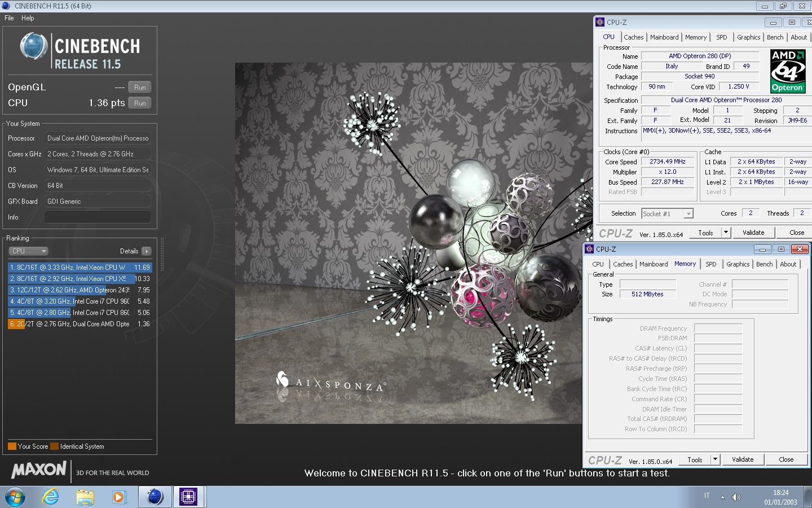Click the Processor field in Your System
Viewport: 812px width, 508px height.
[98, 138]
